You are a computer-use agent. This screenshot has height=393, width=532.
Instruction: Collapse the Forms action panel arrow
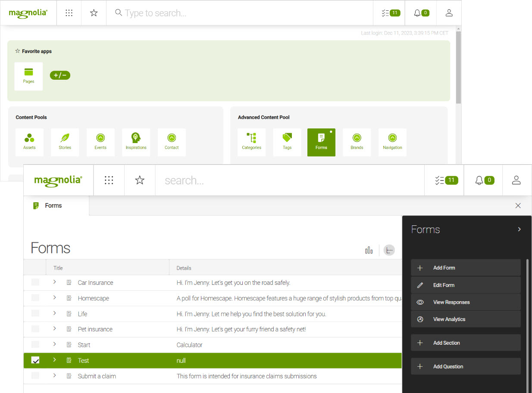coord(519,229)
